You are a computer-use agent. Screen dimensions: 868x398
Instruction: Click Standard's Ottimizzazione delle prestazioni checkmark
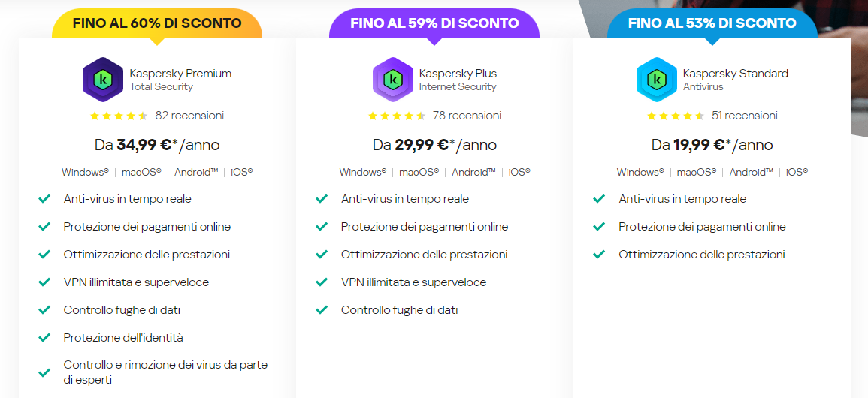pyautogui.click(x=599, y=255)
